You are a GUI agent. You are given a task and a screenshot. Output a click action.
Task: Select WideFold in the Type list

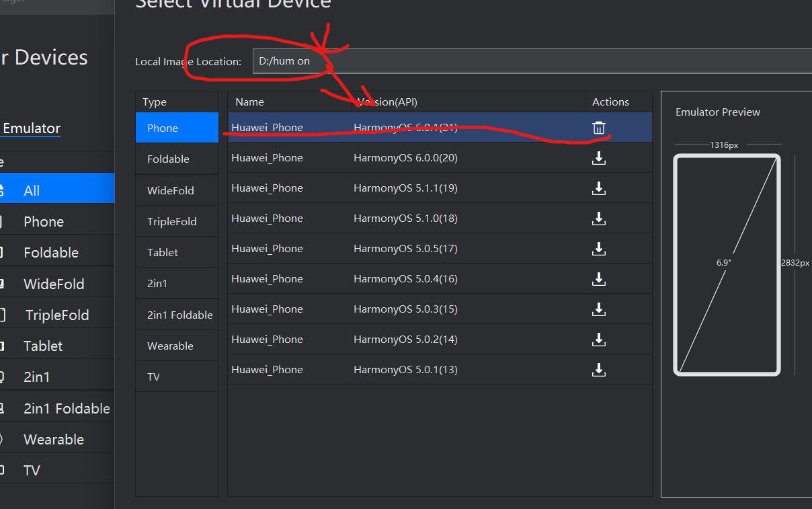click(177, 190)
